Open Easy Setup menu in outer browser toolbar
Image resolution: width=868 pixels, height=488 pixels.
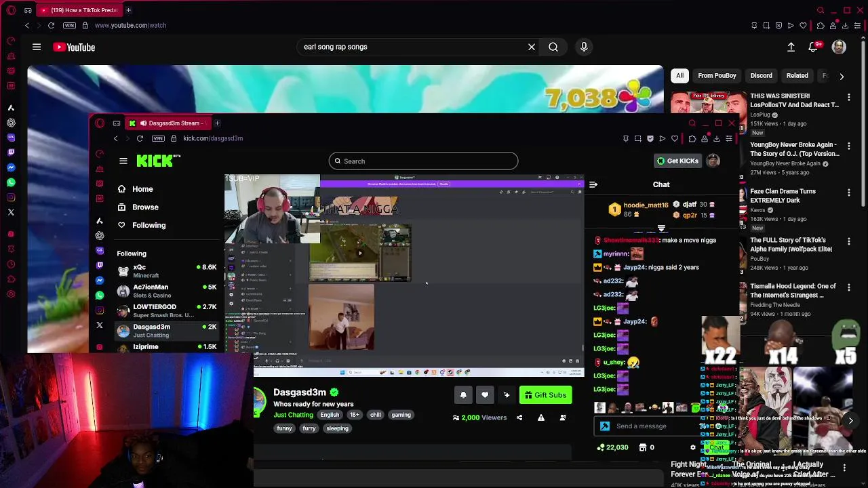point(858,26)
